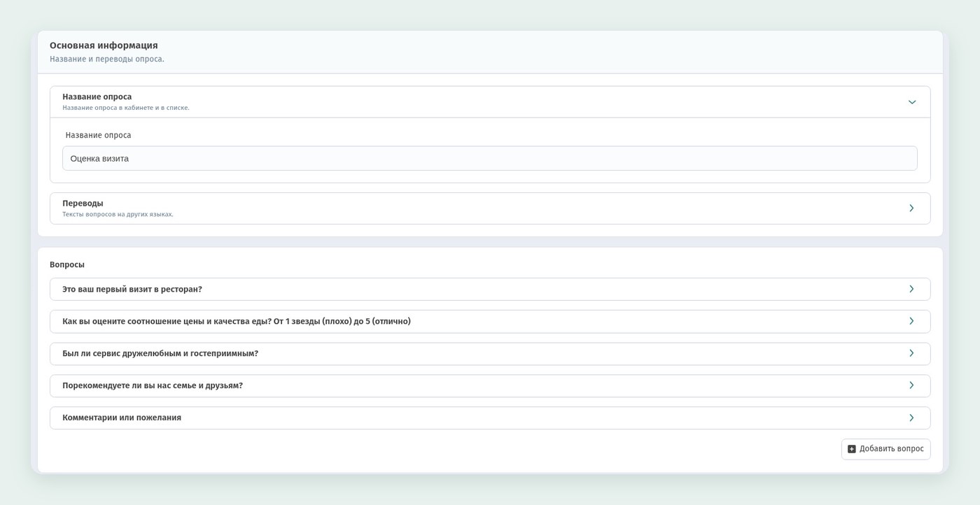The height and width of the screenshot is (505, 980).
Task: Expand chevron for 'Порекомендуете ли вы нас' question
Action: point(911,385)
